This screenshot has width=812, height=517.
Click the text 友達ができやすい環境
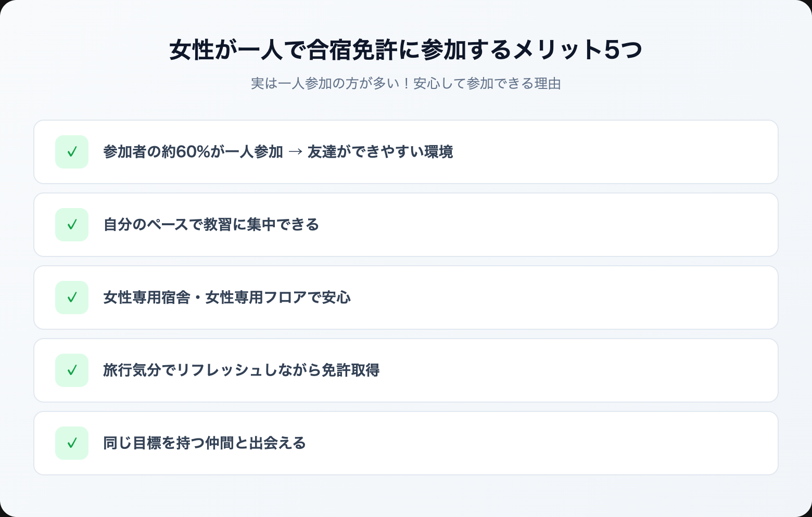tap(380, 152)
